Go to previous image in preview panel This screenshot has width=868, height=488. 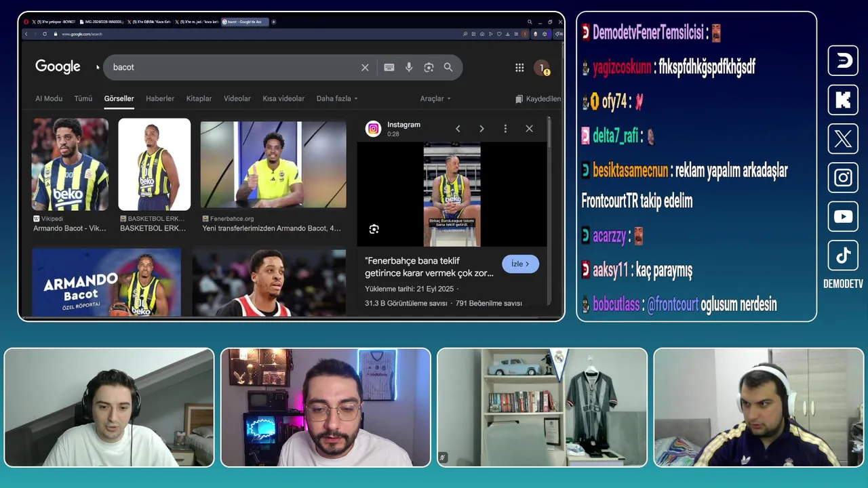458,129
